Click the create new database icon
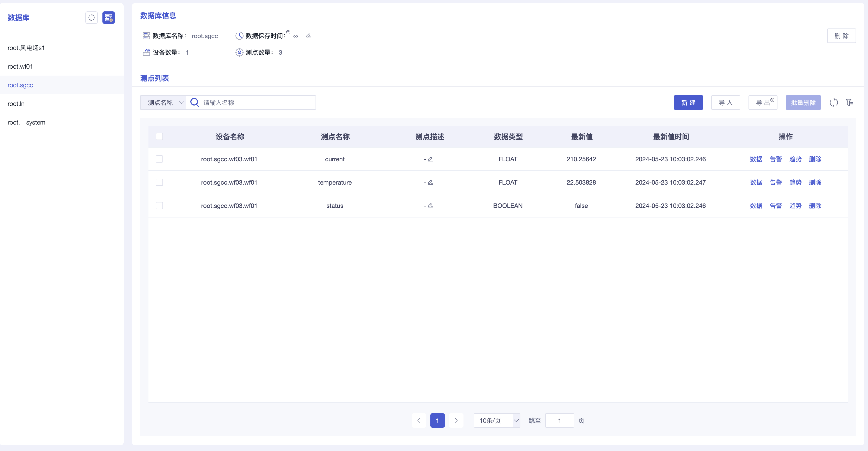This screenshot has height=451, width=868. point(109,18)
